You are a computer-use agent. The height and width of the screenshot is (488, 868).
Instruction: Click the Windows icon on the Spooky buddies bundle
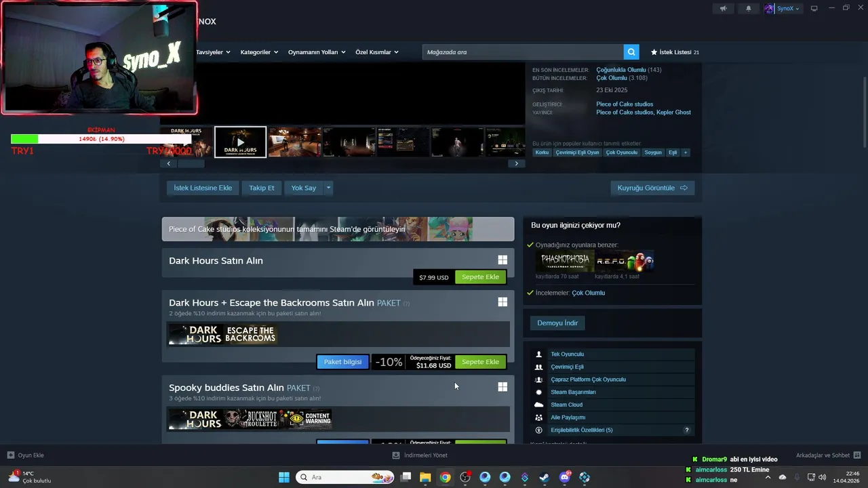coord(502,387)
